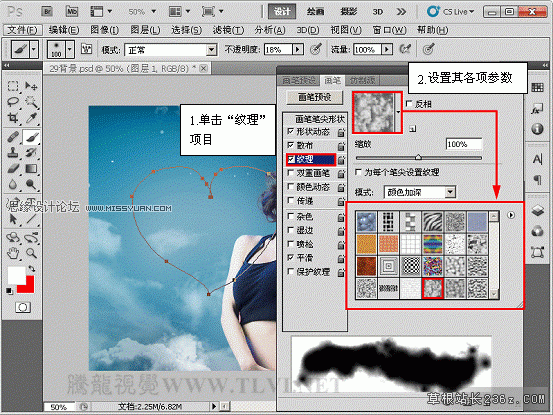Expand the opacity 18% slider arrow
553x415 pixels.
coord(298,49)
